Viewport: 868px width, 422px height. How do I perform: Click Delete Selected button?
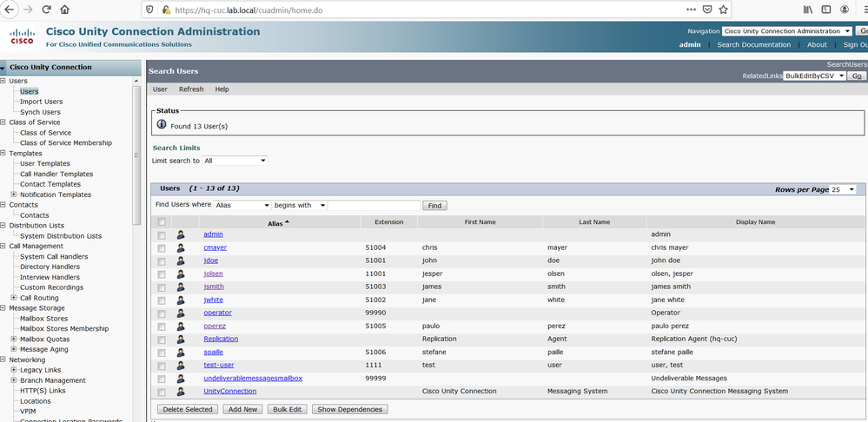(188, 409)
